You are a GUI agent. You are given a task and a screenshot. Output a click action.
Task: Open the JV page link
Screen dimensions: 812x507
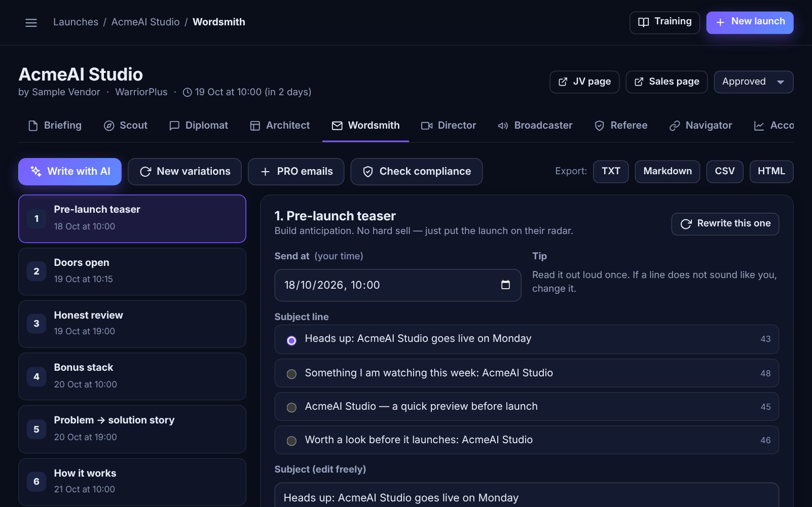pos(584,82)
